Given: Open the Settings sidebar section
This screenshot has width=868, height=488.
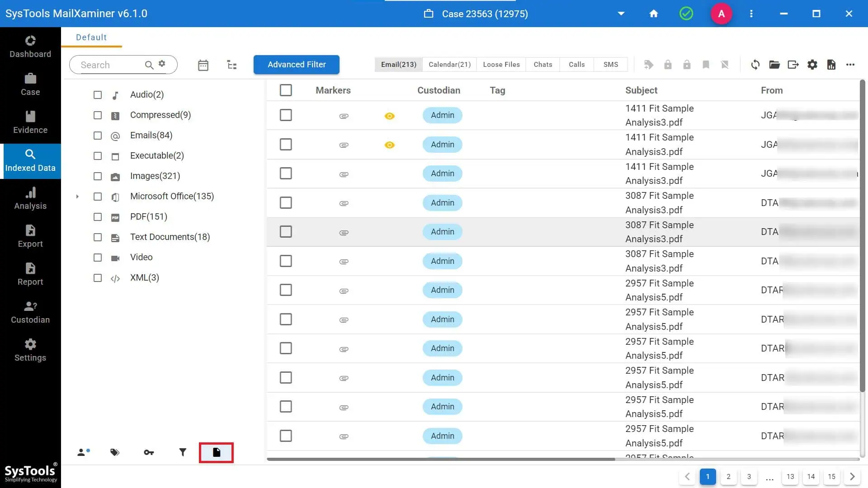Looking at the screenshot, I should point(30,350).
